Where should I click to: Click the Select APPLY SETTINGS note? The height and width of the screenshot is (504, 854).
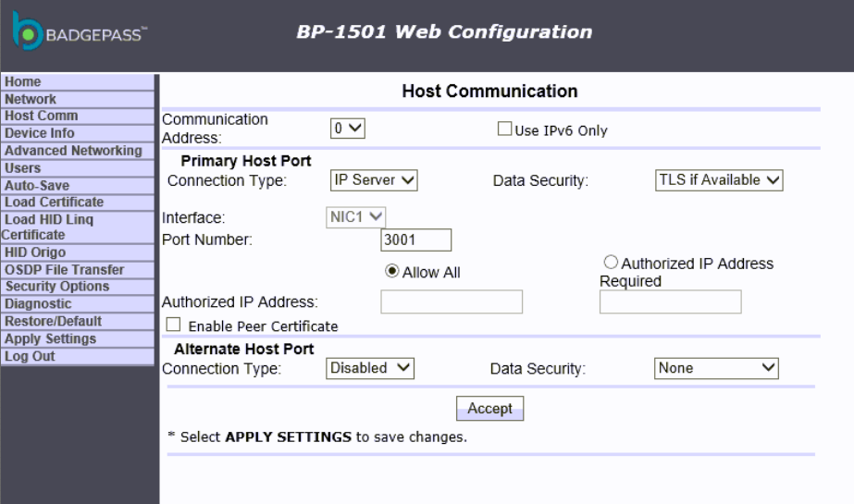[x=317, y=437]
